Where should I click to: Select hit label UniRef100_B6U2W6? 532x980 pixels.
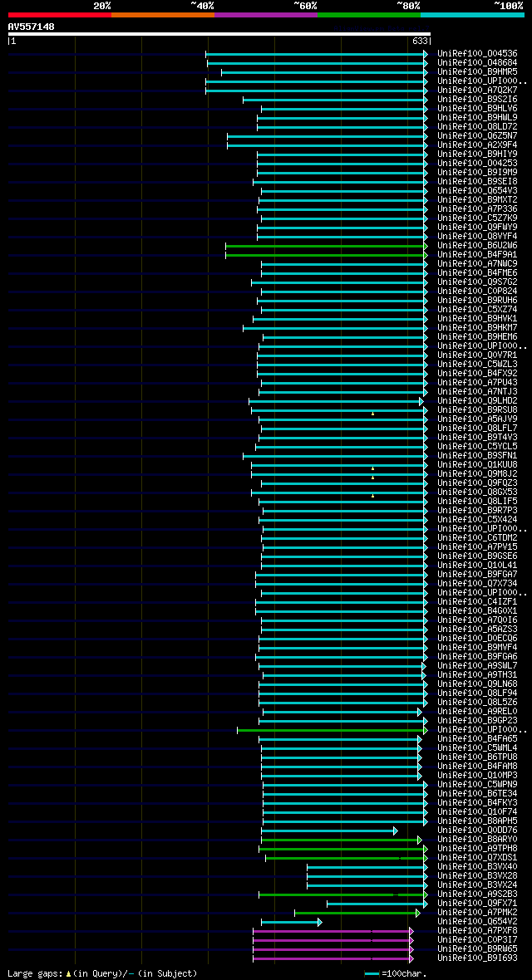[x=477, y=246]
